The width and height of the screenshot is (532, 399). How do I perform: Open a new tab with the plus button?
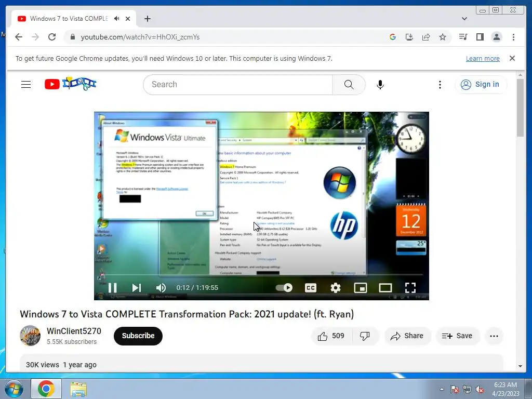[147, 19]
